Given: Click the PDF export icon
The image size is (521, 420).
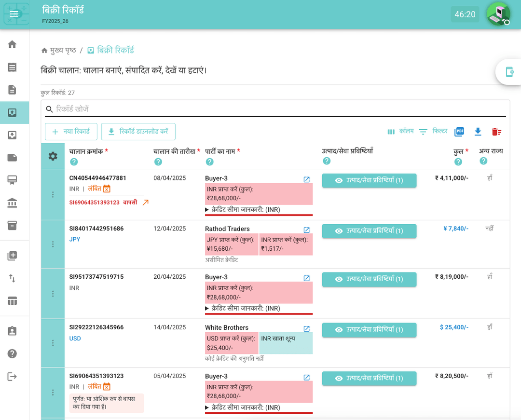Looking at the screenshot, I should (x=459, y=132).
